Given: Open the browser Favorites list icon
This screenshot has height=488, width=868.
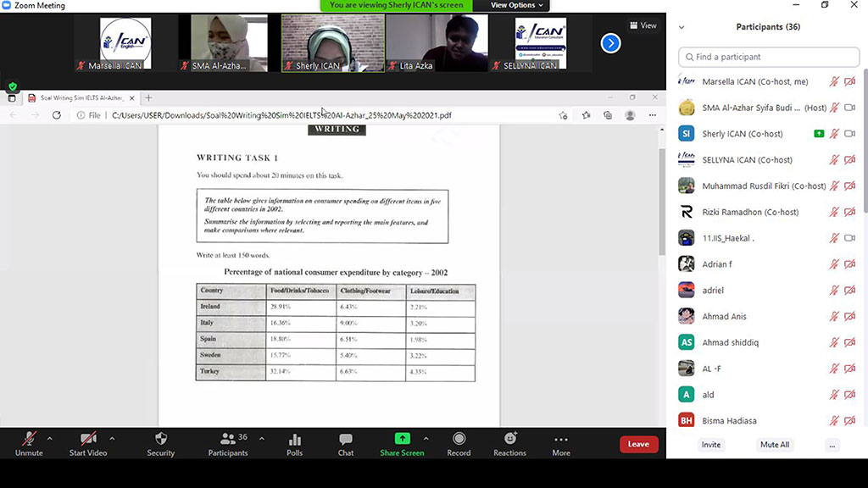Looking at the screenshot, I should (587, 115).
